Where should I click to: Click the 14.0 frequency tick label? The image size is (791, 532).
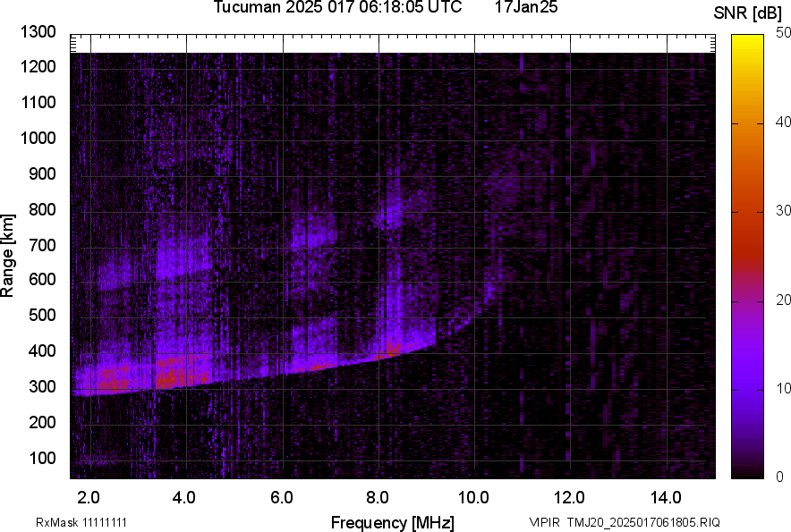pos(665,497)
